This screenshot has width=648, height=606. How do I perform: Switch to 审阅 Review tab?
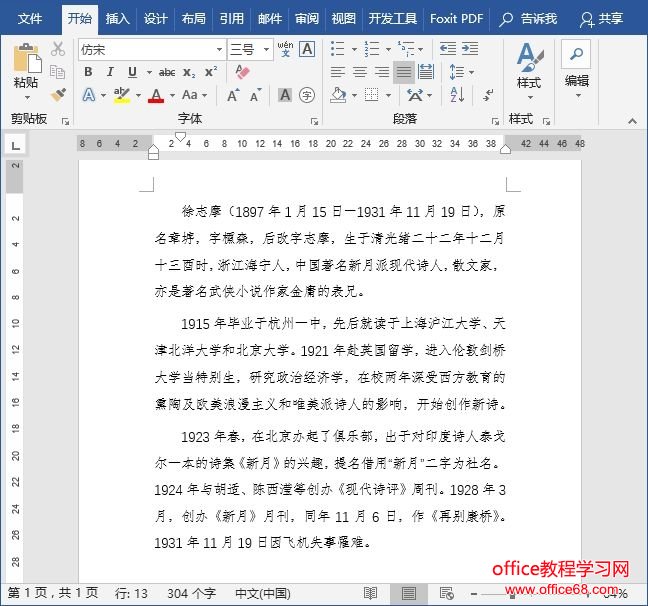[307, 19]
